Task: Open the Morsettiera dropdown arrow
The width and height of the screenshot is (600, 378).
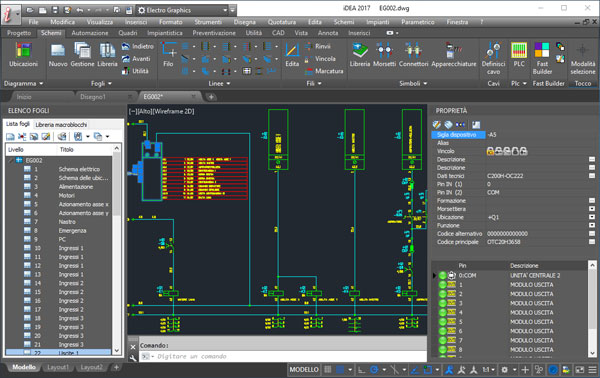Action: tap(592, 209)
